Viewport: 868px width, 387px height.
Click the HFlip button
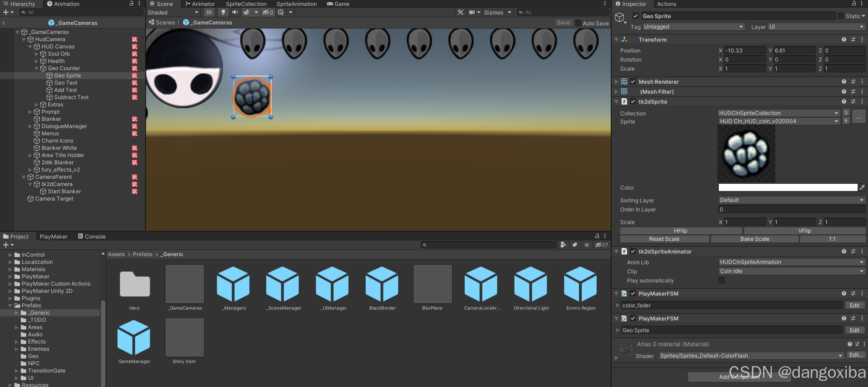[680, 231]
